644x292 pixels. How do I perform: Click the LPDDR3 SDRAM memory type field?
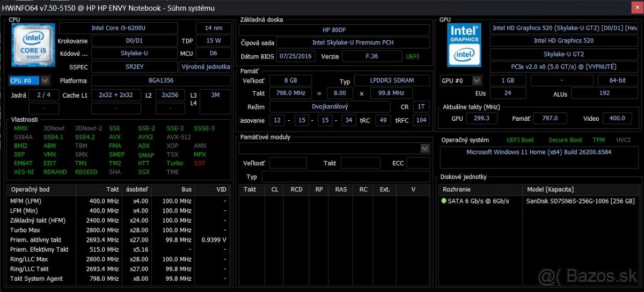392,81
